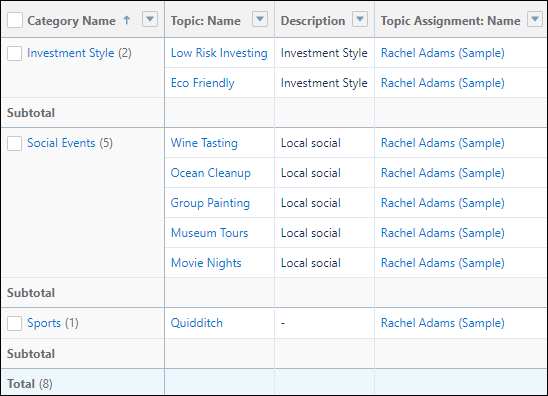Open Rachel Adams link in Low Risk Investing row

click(443, 53)
